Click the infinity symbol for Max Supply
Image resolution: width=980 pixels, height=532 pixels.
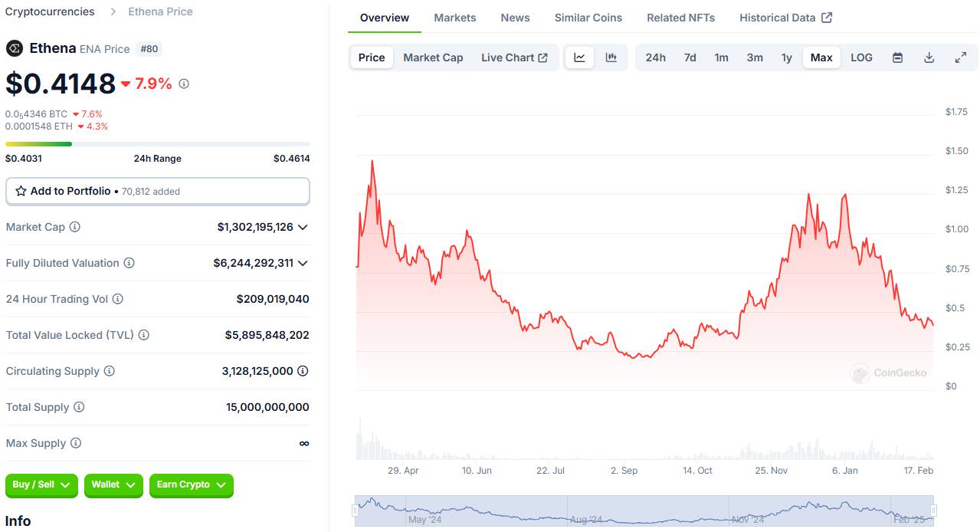point(304,443)
